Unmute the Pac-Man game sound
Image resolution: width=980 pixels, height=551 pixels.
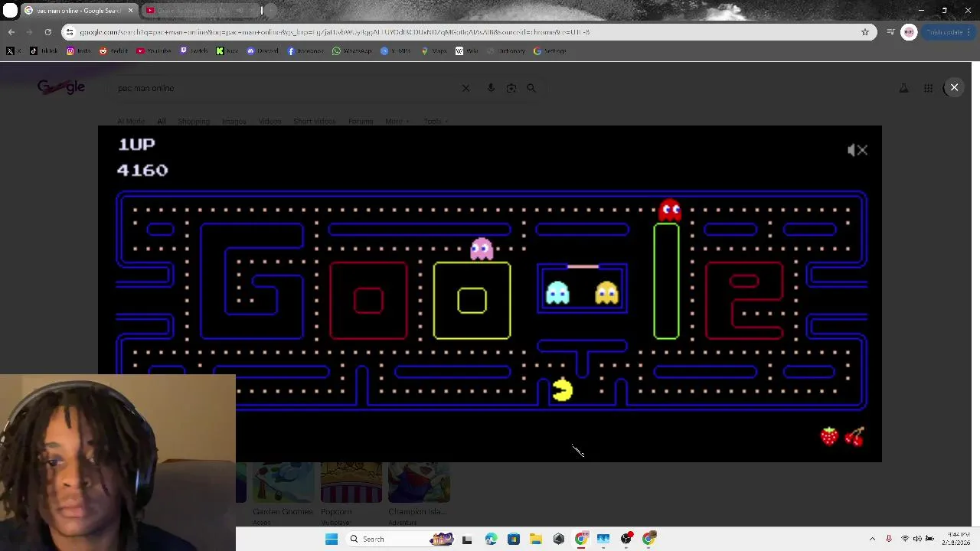pyautogui.click(x=857, y=150)
